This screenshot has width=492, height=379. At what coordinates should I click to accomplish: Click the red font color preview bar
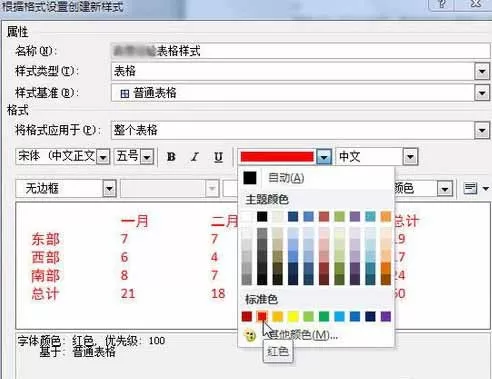tap(277, 156)
